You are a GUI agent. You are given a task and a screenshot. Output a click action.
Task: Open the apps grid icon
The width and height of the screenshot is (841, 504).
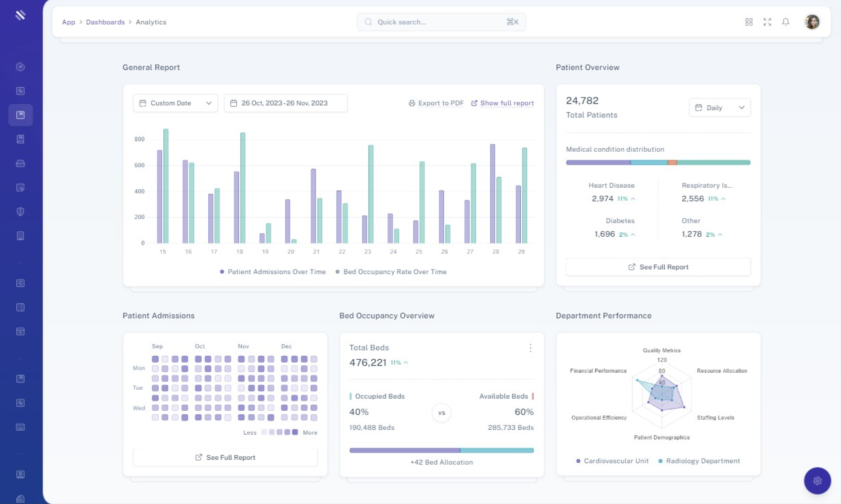point(749,22)
